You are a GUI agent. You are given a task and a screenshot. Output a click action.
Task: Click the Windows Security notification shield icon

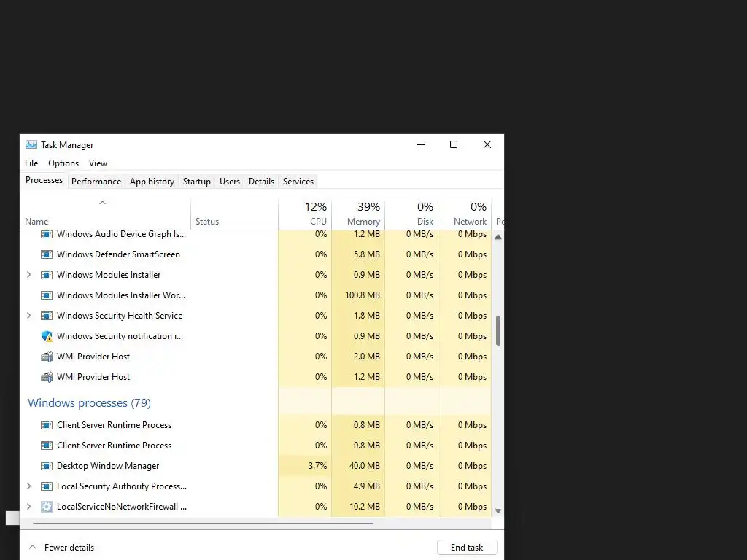click(x=46, y=336)
